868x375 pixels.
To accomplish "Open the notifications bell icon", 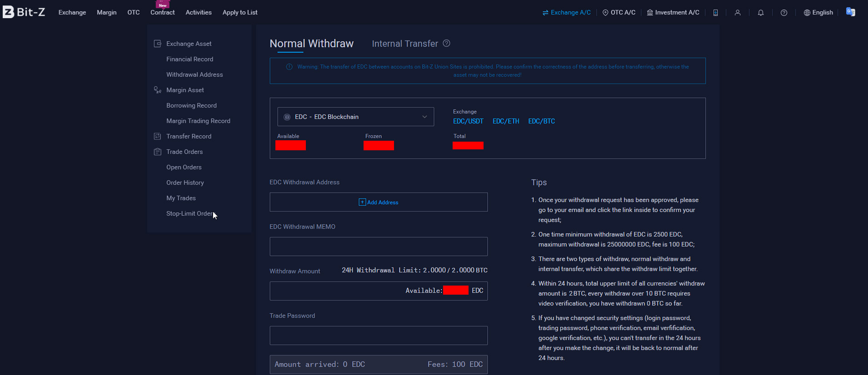I will [x=761, y=13].
